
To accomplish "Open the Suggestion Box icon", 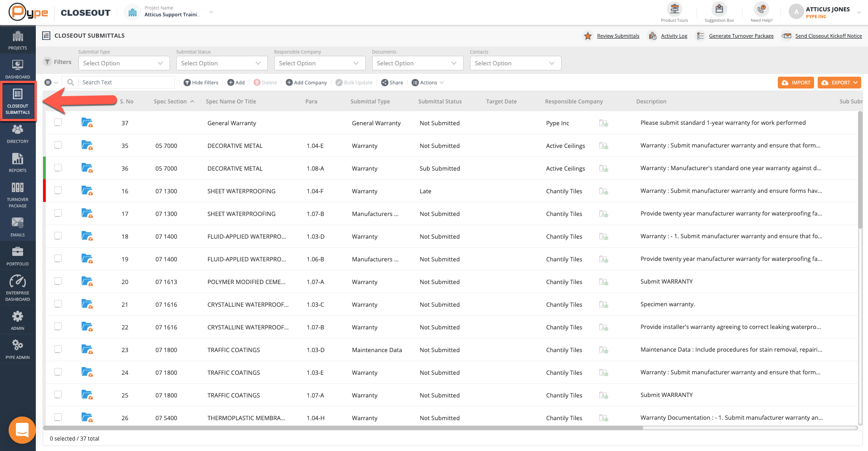I will click(719, 9).
